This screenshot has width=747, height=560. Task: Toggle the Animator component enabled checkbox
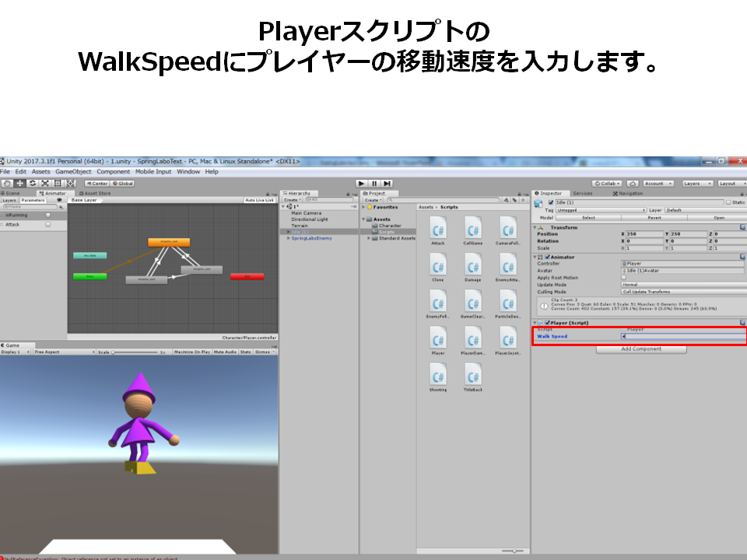tap(547, 257)
